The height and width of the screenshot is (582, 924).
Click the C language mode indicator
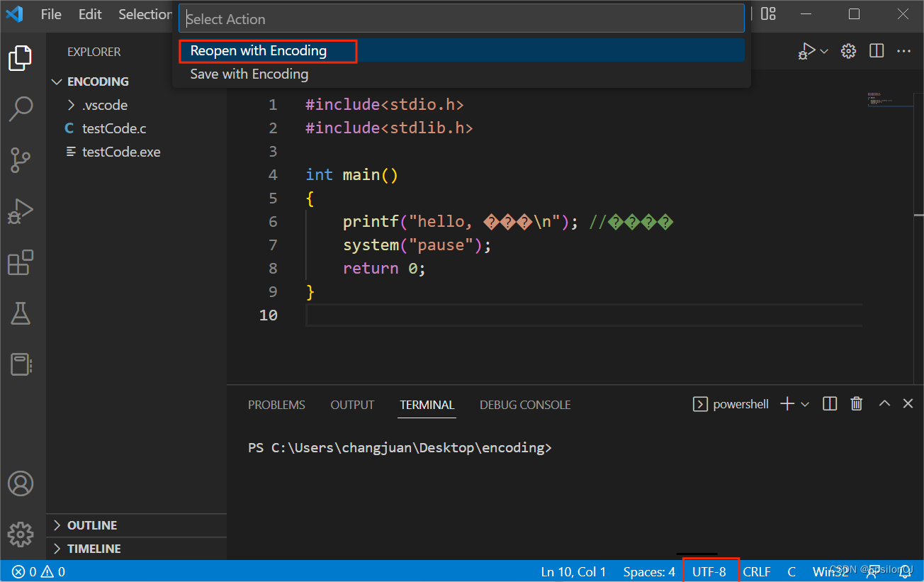click(791, 571)
